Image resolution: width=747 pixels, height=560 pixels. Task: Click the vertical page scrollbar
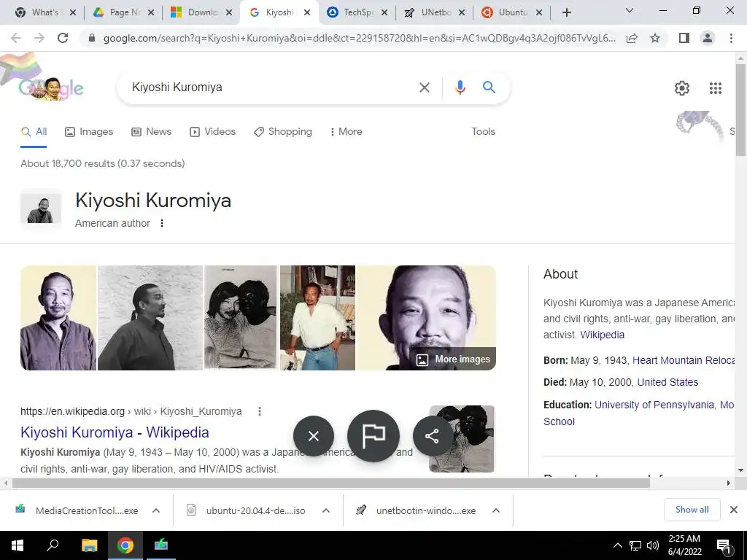[740, 109]
